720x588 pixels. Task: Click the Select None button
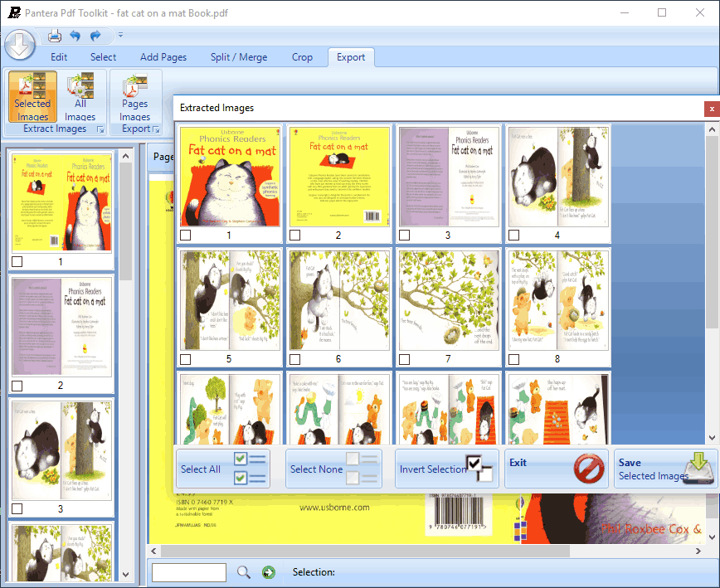333,469
